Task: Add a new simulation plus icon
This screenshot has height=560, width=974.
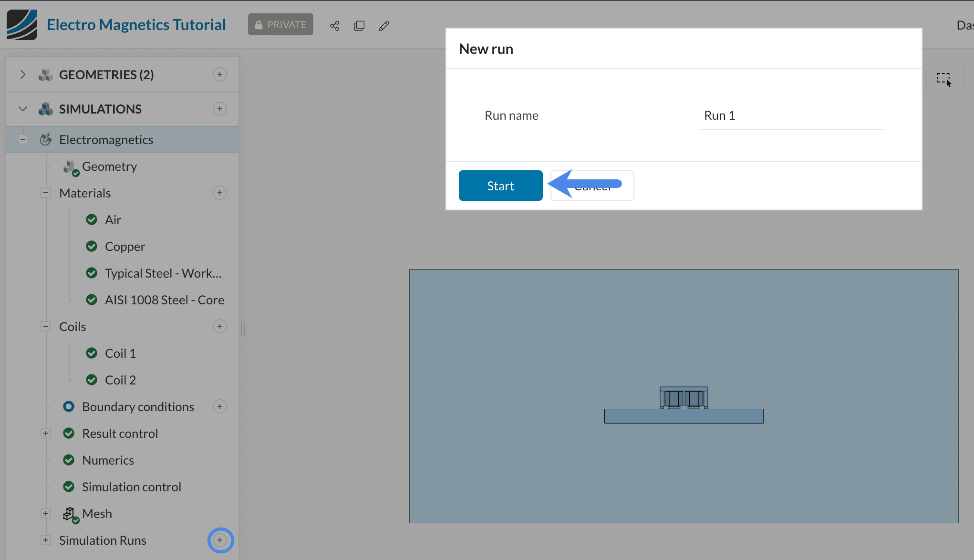Action: [219, 109]
